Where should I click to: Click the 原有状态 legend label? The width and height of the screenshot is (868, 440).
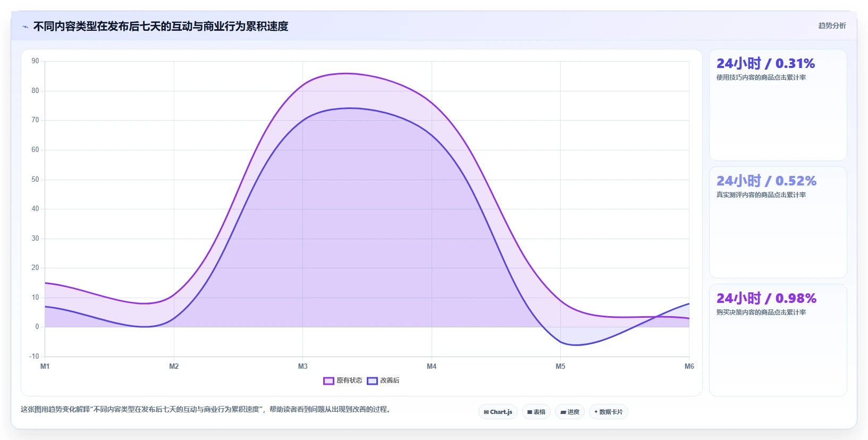(x=349, y=380)
